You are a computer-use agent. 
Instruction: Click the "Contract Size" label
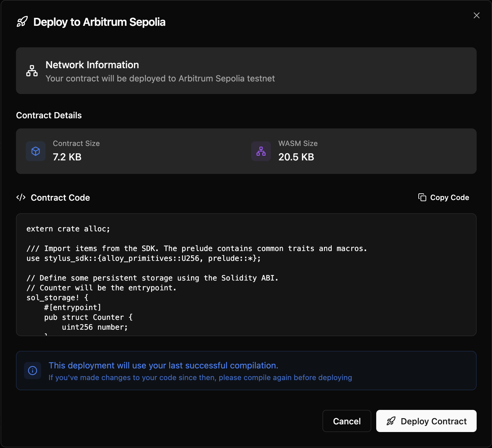click(x=76, y=143)
